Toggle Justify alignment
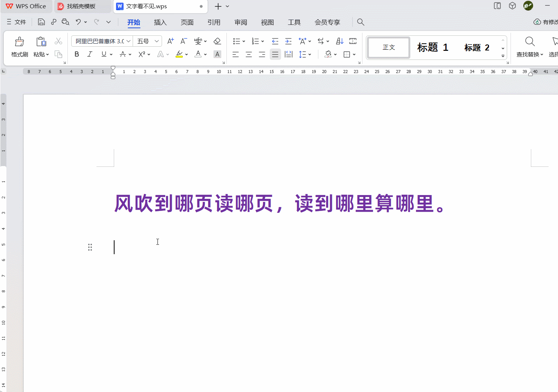 pos(275,55)
